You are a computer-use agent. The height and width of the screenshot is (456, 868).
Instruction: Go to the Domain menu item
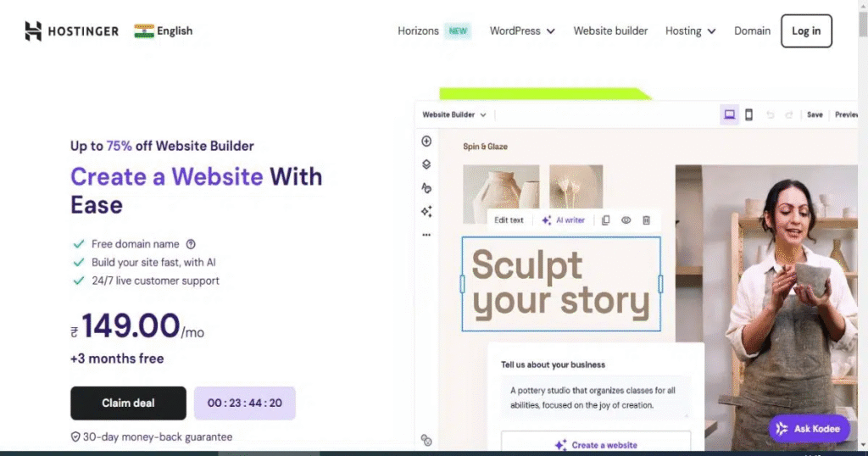[752, 31]
